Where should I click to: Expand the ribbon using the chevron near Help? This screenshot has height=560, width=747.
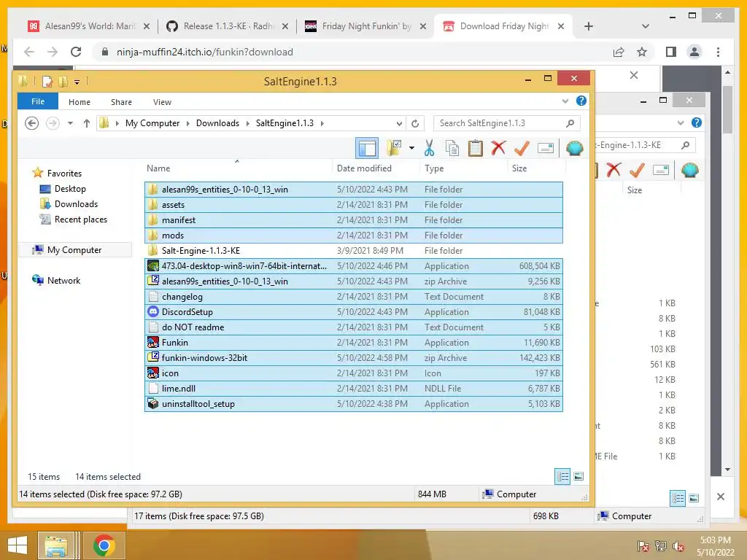565,101
